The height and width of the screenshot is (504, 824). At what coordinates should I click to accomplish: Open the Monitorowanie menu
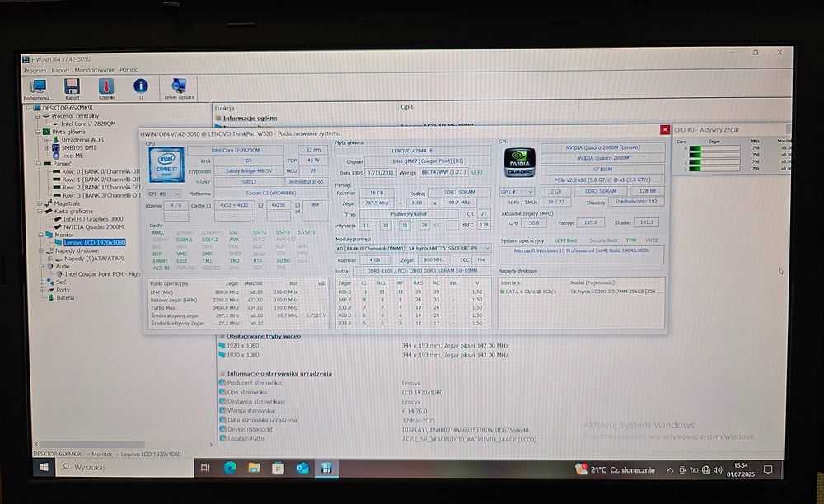point(94,70)
